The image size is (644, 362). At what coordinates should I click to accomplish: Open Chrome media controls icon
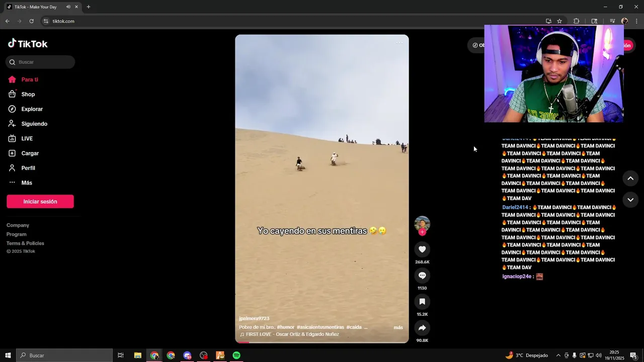pyautogui.click(x=612, y=21)
